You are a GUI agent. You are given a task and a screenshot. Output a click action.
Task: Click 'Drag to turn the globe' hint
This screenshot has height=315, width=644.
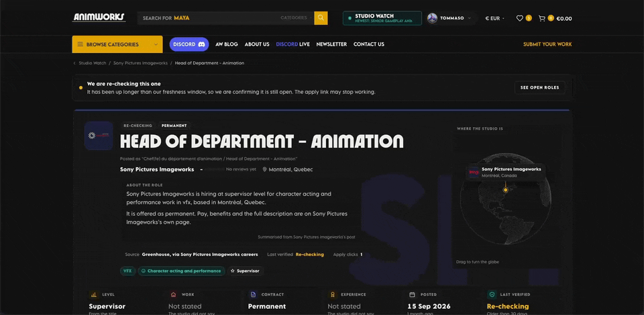click(x=477, y=262)
